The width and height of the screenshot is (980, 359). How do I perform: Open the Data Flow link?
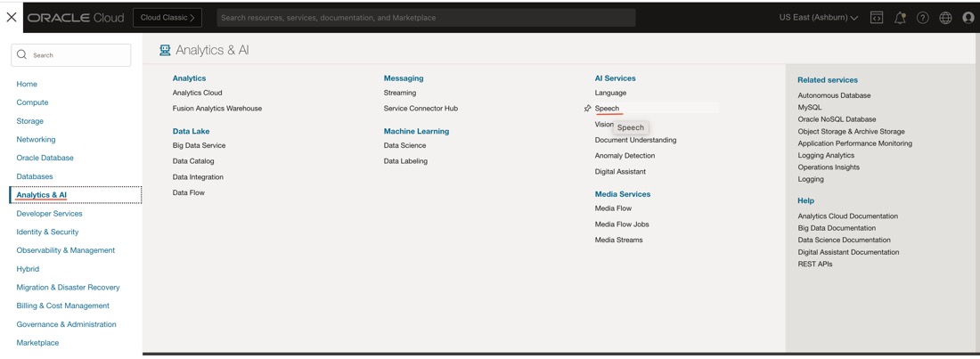pyautogui.click(x=189, y=192)
